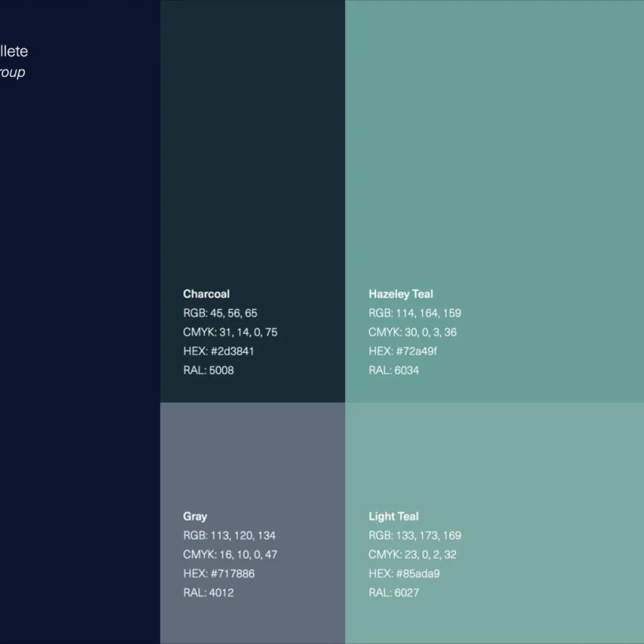
Task: Click the Light Teal heading
Action: 394,517
